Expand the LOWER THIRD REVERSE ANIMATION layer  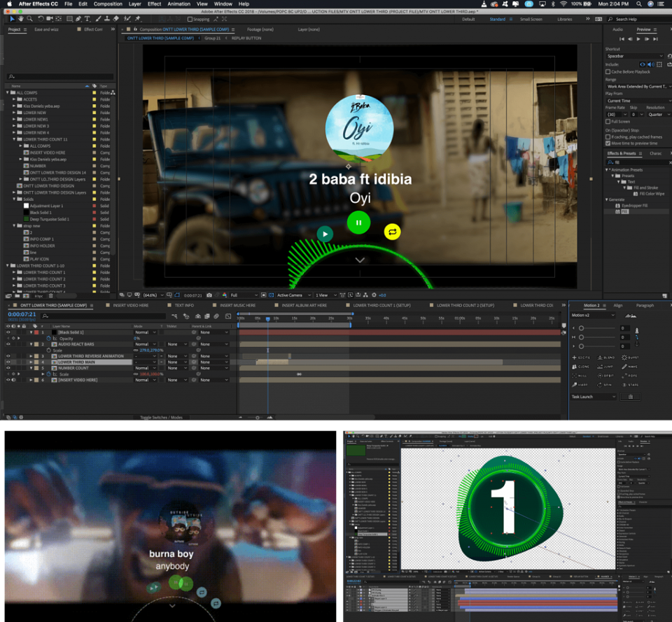point(31,356)
